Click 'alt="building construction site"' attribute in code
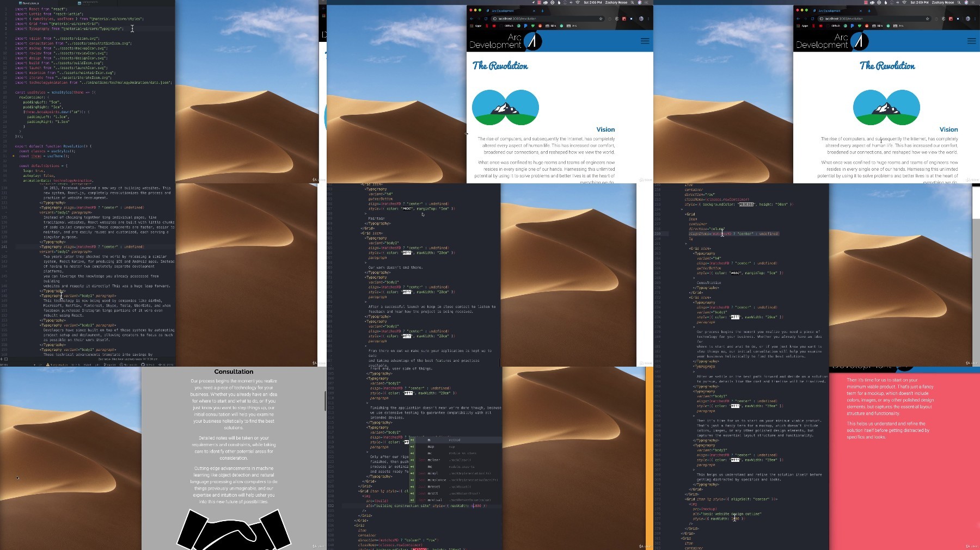Screen dimensions: 980x550 (x=397, y=506)
